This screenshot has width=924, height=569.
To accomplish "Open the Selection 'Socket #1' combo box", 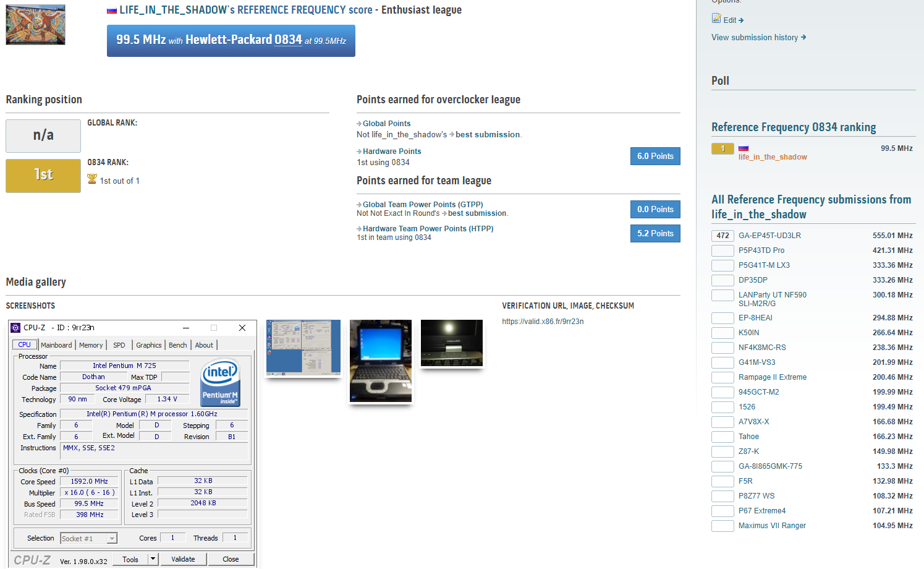I will point(88,539).
